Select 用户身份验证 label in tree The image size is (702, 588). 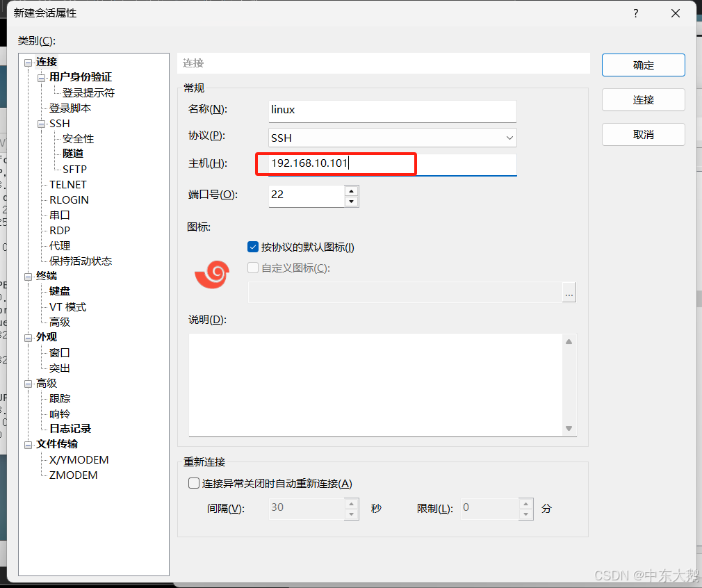tap(81, 77)
